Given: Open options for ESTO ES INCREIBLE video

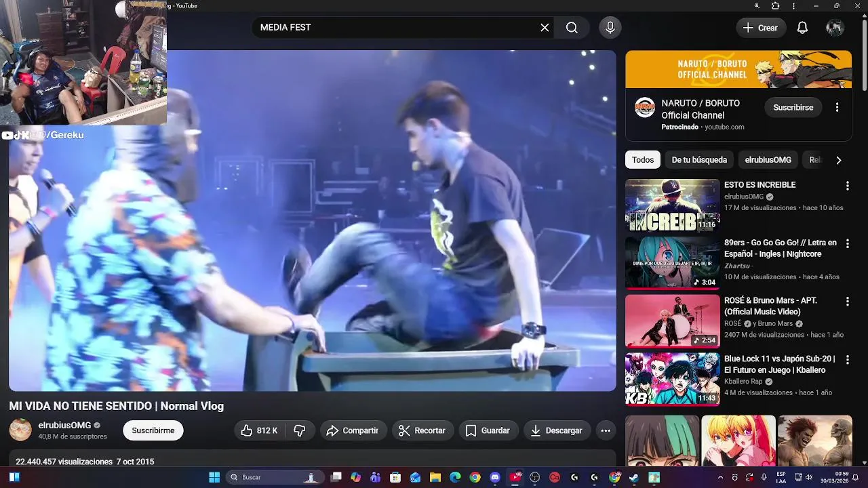Looking at the screenshot, I should pos(847,186).
